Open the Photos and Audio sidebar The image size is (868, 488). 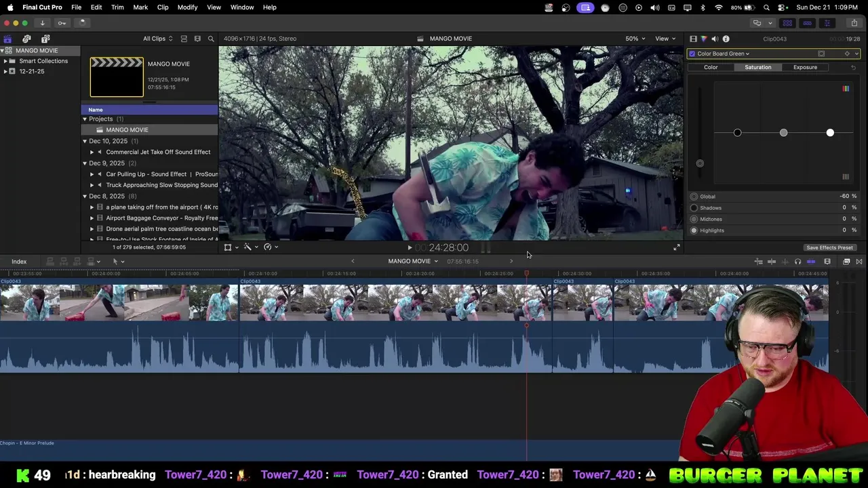[26, 39]
